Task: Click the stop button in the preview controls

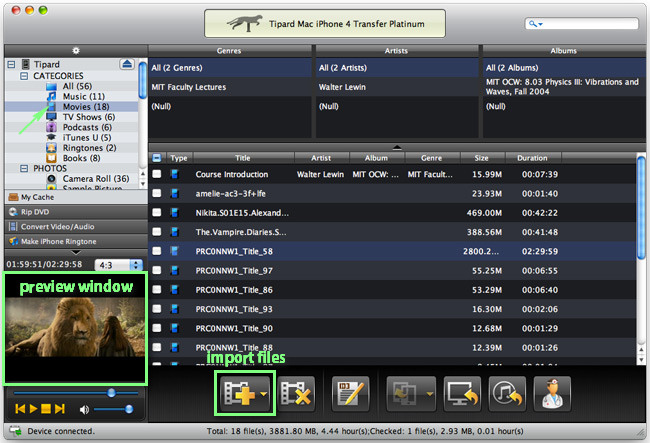Action: click(x=46, y=409)
